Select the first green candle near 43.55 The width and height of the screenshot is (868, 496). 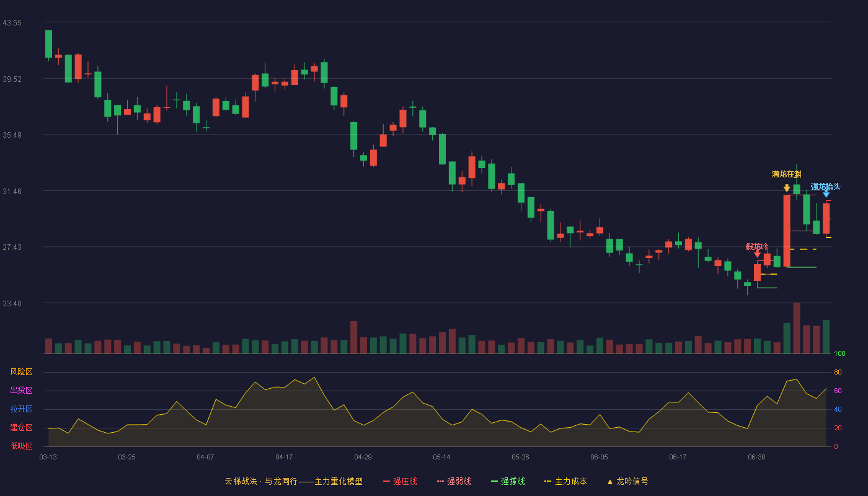pos(48,44)
